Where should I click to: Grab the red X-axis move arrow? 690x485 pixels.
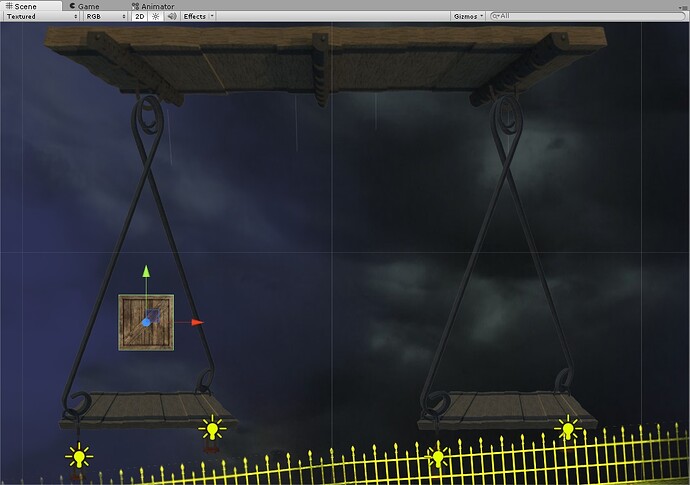[x=198, y=322]
